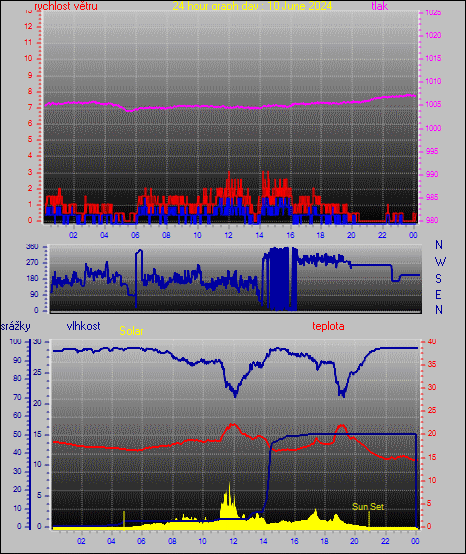
Task: Click "360" on the wind direction axis
Action: 32,247
